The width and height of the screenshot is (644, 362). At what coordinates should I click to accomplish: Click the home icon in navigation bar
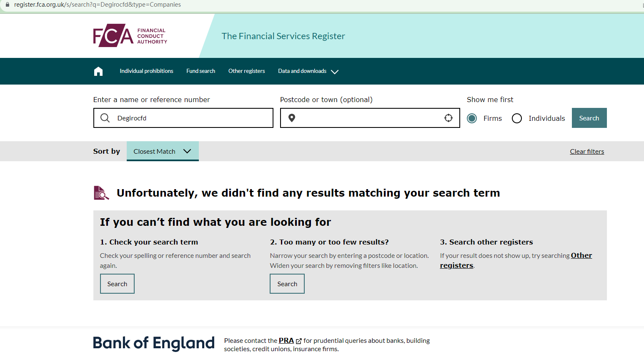click(98, 71)
